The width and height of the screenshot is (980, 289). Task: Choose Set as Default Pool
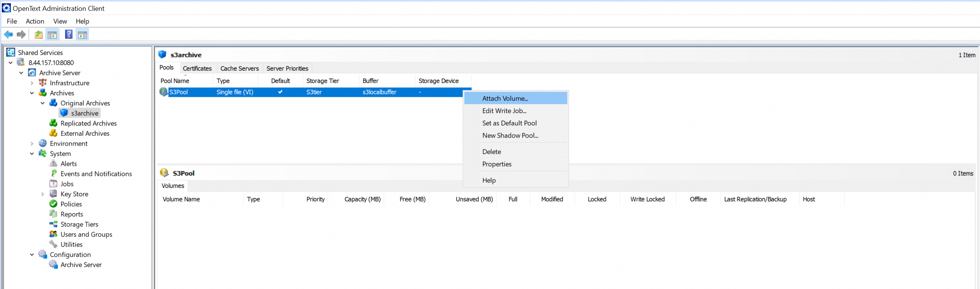click(x=515, y=123)
